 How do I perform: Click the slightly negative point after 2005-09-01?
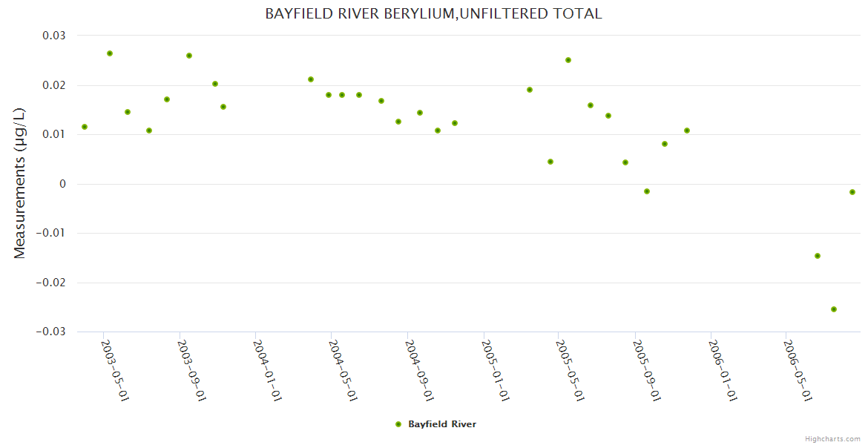point(647,191)
